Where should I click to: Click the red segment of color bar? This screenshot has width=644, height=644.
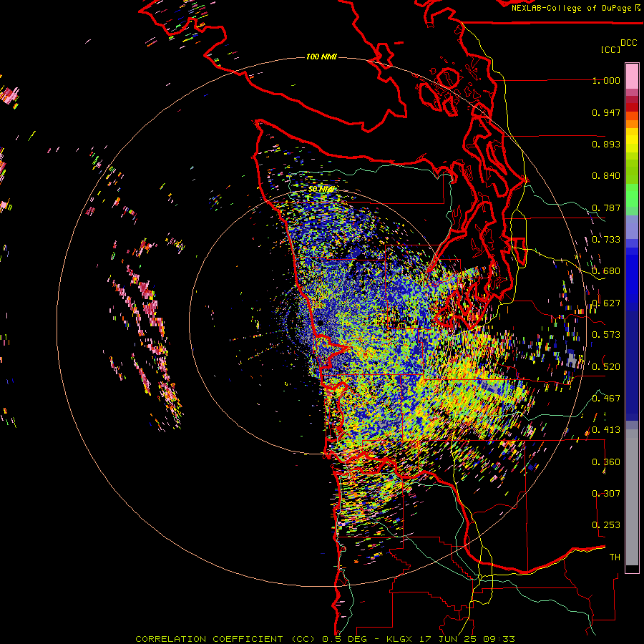[x=632, y=107]
